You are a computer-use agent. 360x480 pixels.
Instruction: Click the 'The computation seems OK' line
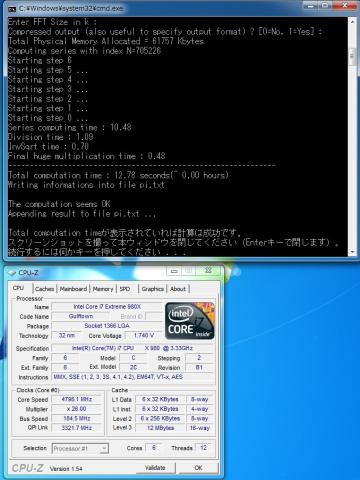click(59, 204)
